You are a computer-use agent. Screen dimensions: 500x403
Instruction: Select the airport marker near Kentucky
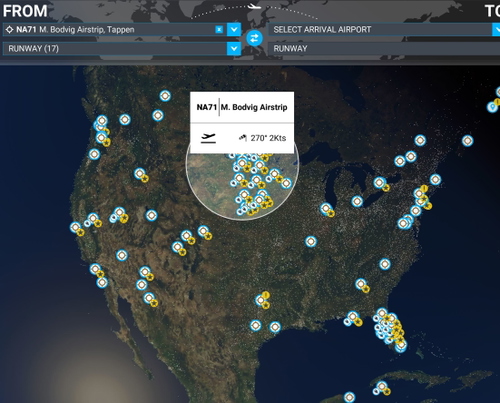pyautogui.click(x=311, y=241)
